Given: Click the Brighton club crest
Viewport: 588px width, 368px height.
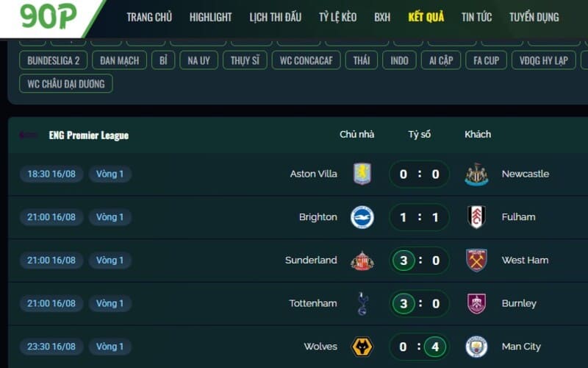Looking at the screenshot, I should (362, 217).
